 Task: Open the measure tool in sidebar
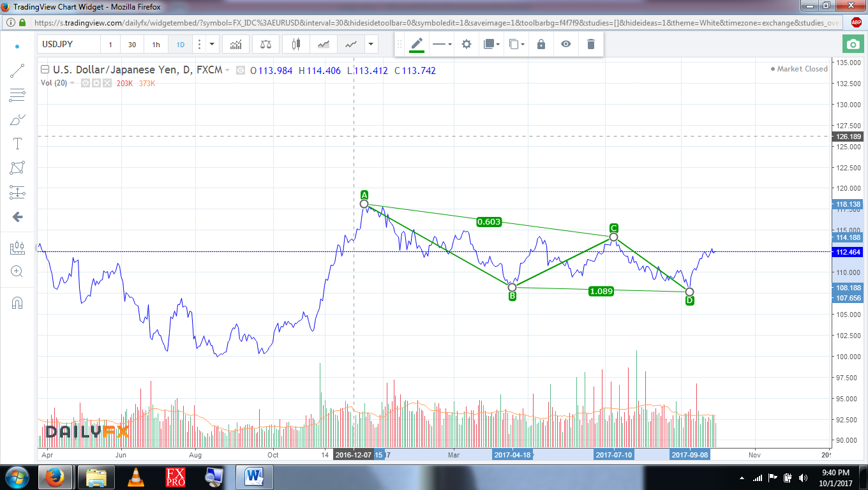17,248
